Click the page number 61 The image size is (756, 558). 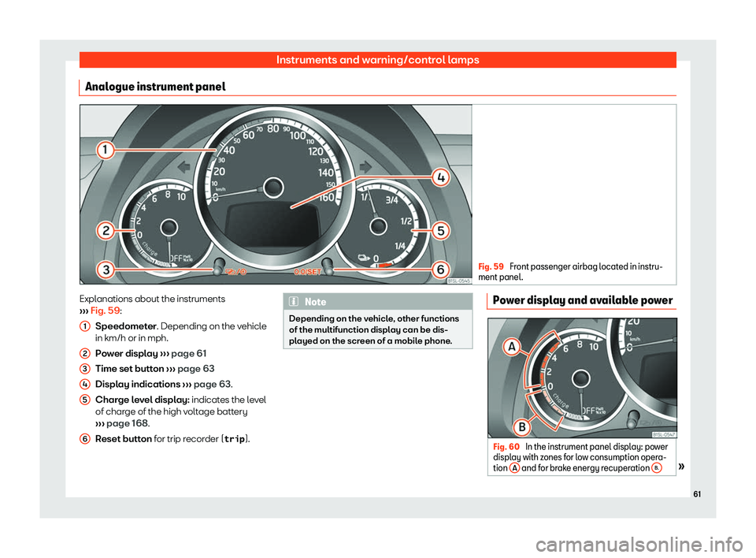697,494
